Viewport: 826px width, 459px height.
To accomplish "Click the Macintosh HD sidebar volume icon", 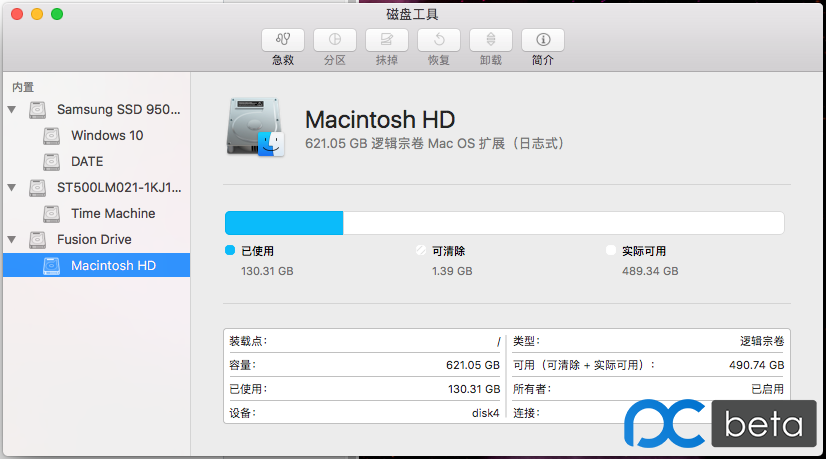I will tap(51, 266).
